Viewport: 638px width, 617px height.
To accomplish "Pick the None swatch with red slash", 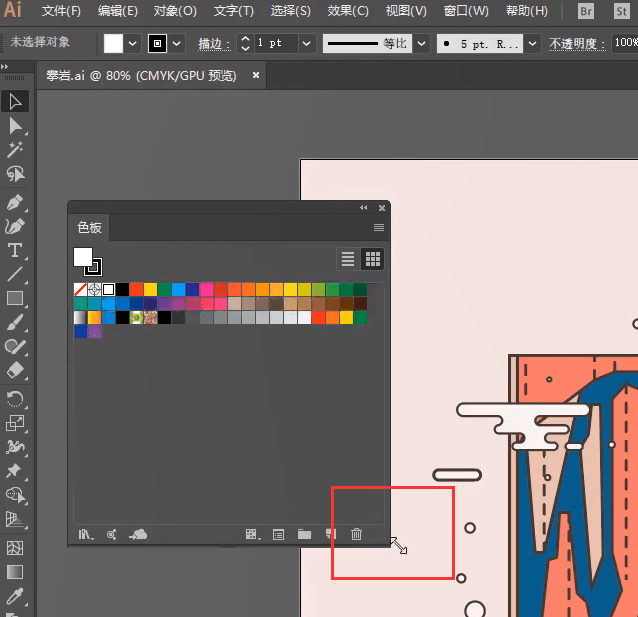I will (80, 289).
